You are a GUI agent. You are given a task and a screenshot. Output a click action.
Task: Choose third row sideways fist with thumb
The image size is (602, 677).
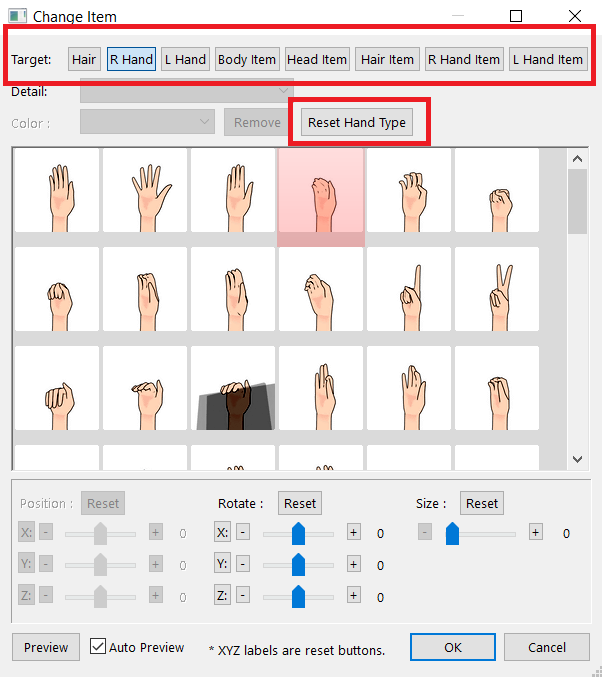point(57,388)
